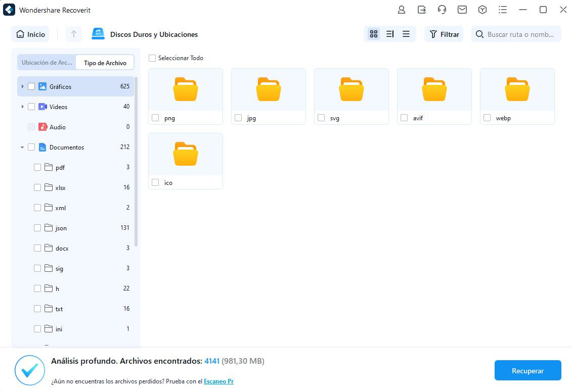Collapse the Documentos category
The width and height of the screenshot is (572, 392).
tap(22, 147)
